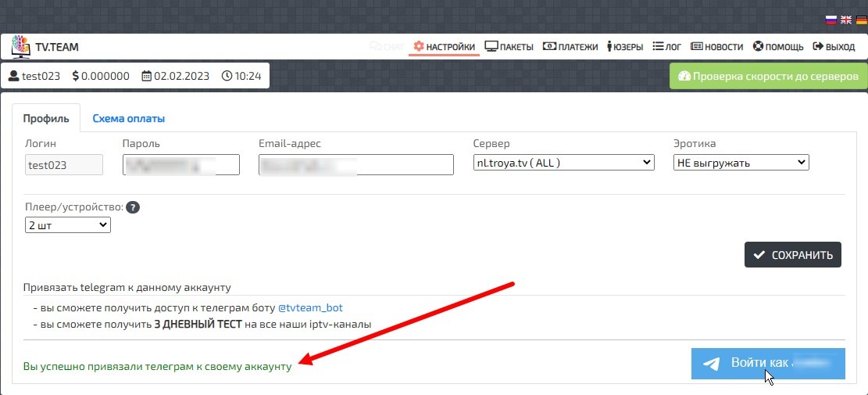868x395 pixels.
Task: Go to the Платежи menu section
Action: (570, 47)
